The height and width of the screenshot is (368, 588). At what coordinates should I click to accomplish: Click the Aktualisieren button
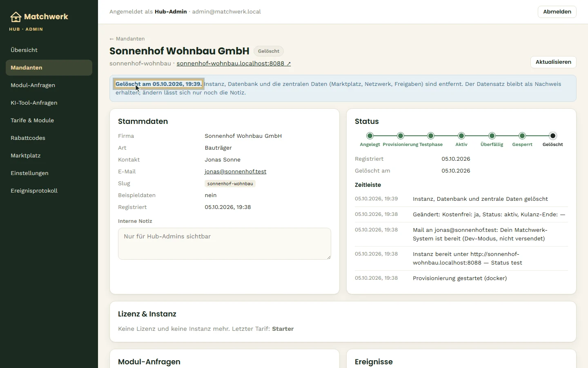coord(553,62)
